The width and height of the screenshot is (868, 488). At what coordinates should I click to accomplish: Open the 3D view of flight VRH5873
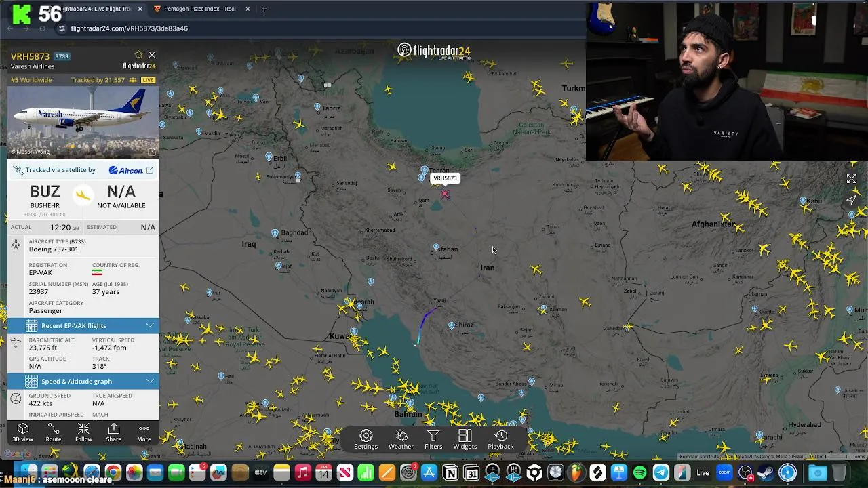tap(22, 432)
